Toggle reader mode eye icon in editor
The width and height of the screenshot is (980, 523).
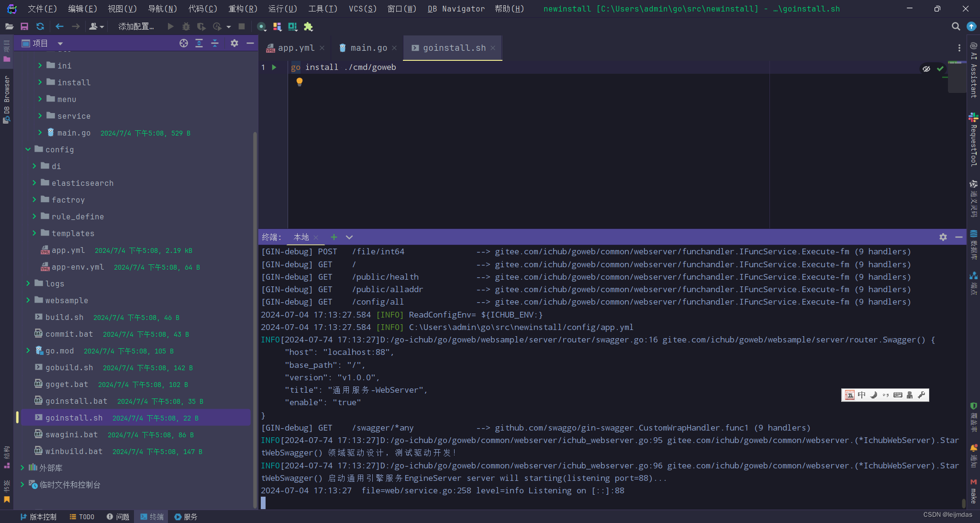[926, 69]
